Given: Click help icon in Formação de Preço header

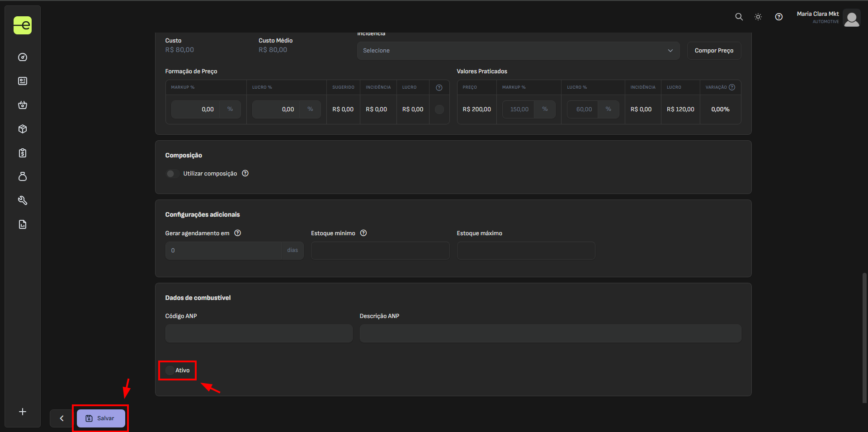Looking at the screenshot, I should point(439,87).
